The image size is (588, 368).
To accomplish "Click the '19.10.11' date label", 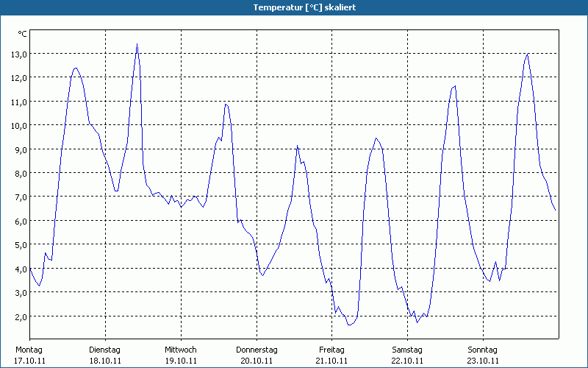I will [x=181, y=361].
